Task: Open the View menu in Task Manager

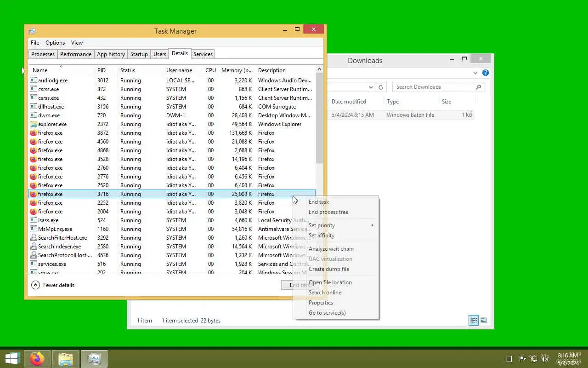Action: pyautogui.click(x=77, y=43)
